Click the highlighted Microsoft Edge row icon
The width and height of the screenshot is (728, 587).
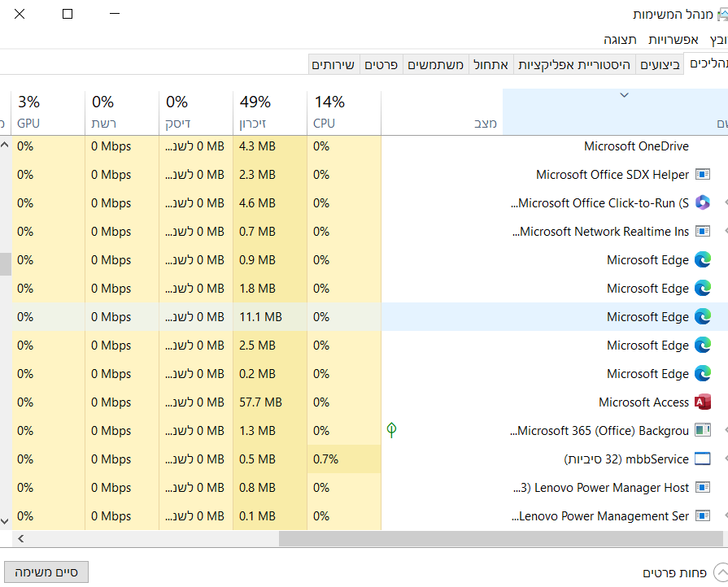pyautogui.click(x=703, y=317)
